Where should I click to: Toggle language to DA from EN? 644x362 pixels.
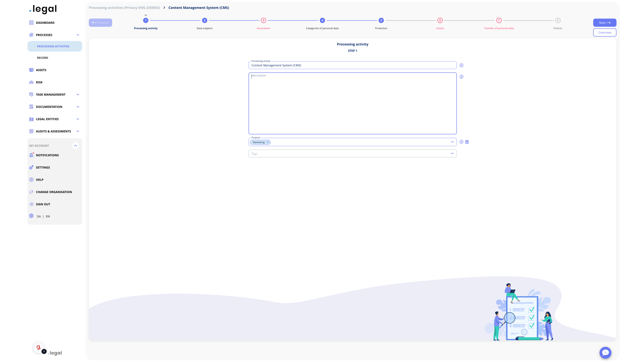(39, 216)
